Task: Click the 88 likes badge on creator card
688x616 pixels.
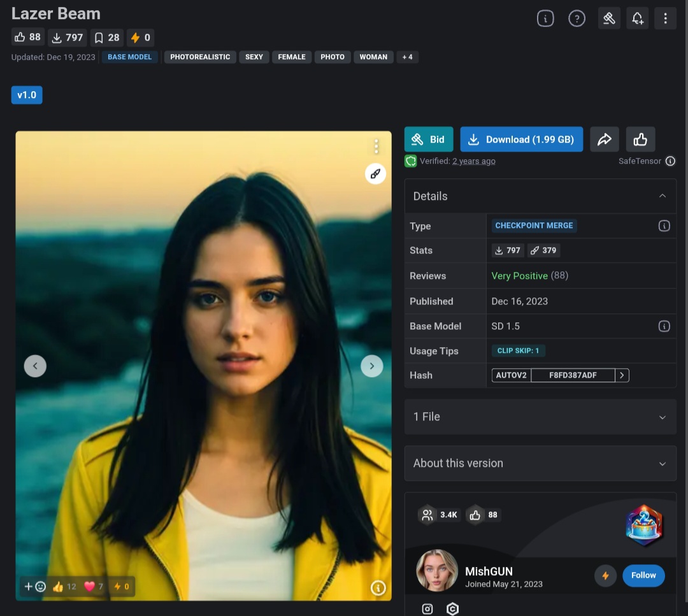Action: pyautogui.click(x=483, y=515)
